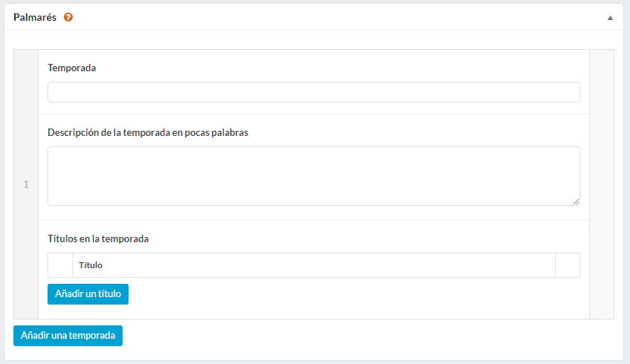Image resolution: width=630 pixels, height=364 pixels.
Task: Click the Añadir un título button
Action: click(x=88, y=294)
